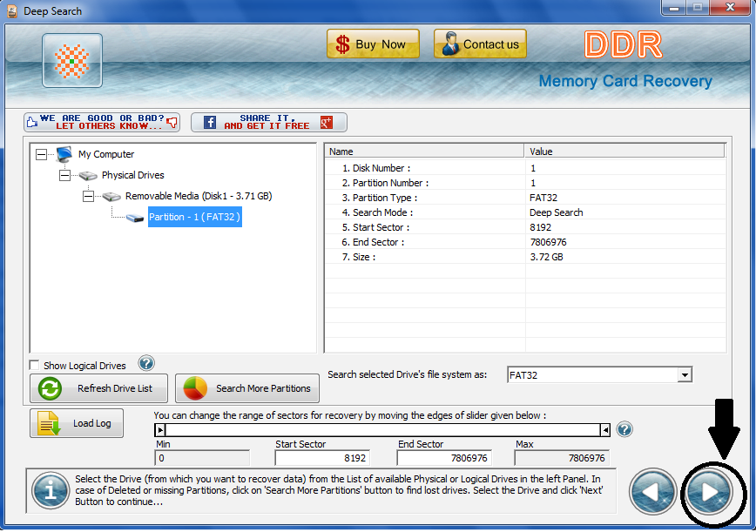756x532 pixels.
Task: Select the '3. Partition Type :' row
Action: [525, 198]
